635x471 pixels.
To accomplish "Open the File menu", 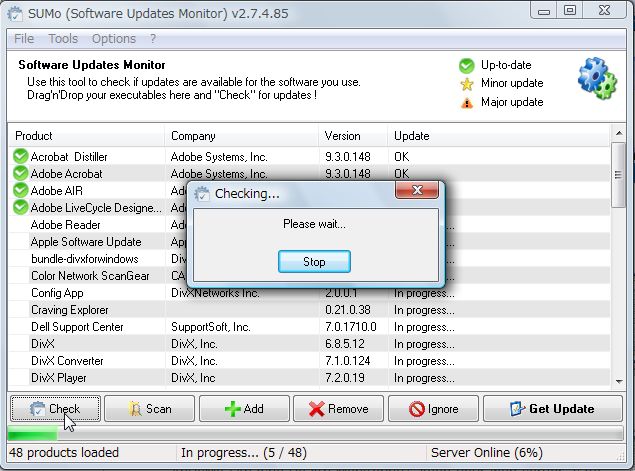I will pos(24,38).
